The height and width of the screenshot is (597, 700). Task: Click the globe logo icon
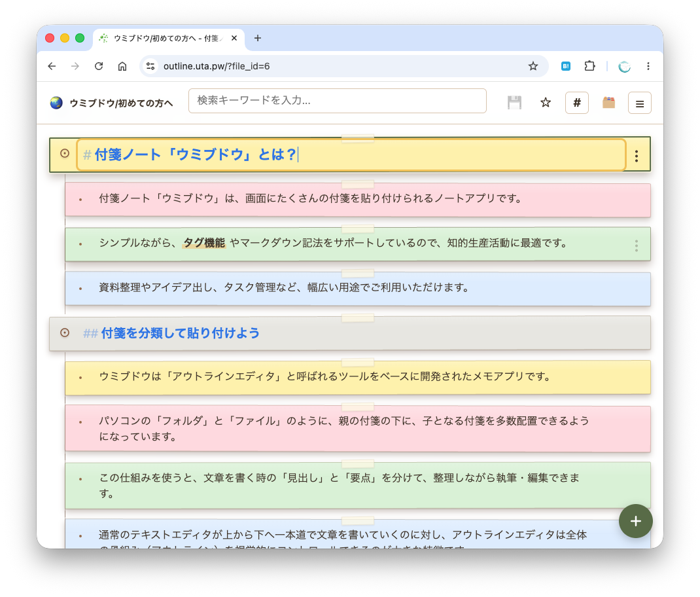click(56, 103)
